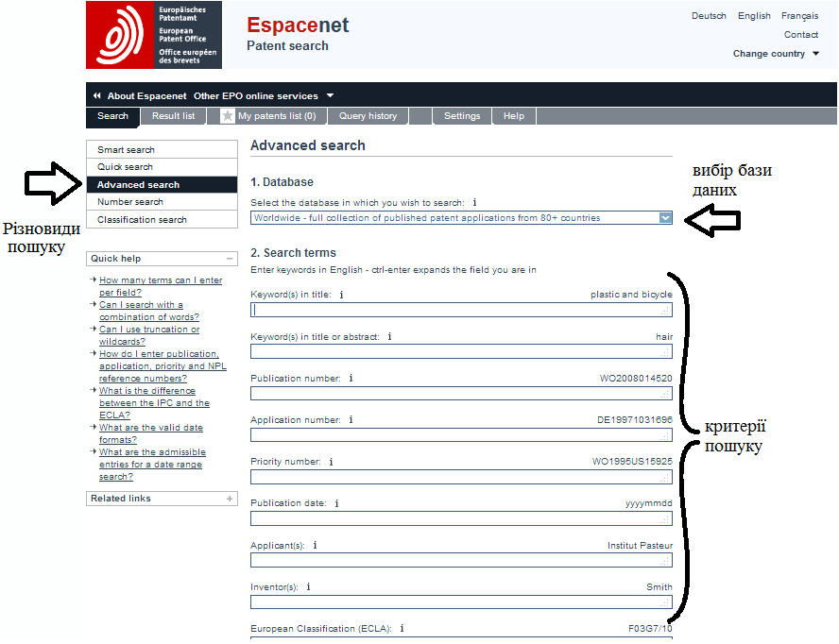Image resolution: width=839 pixels, height=644 pixels.
Task: Open info icon for Applicant(s)
Action: 315,545
